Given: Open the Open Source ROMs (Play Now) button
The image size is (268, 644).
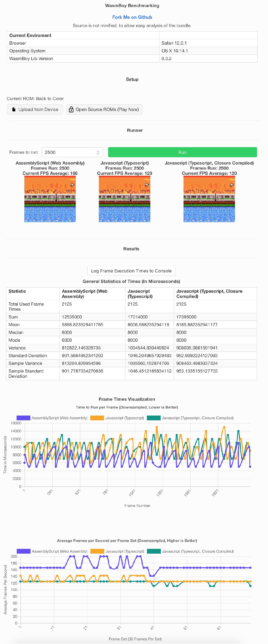Looking at the screenshot, I should 104,109.
